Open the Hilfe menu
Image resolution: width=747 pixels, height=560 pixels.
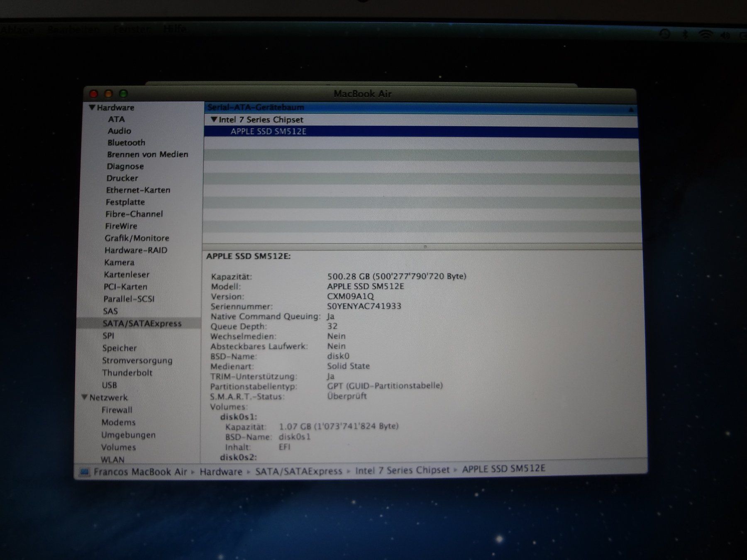point(175,29)
